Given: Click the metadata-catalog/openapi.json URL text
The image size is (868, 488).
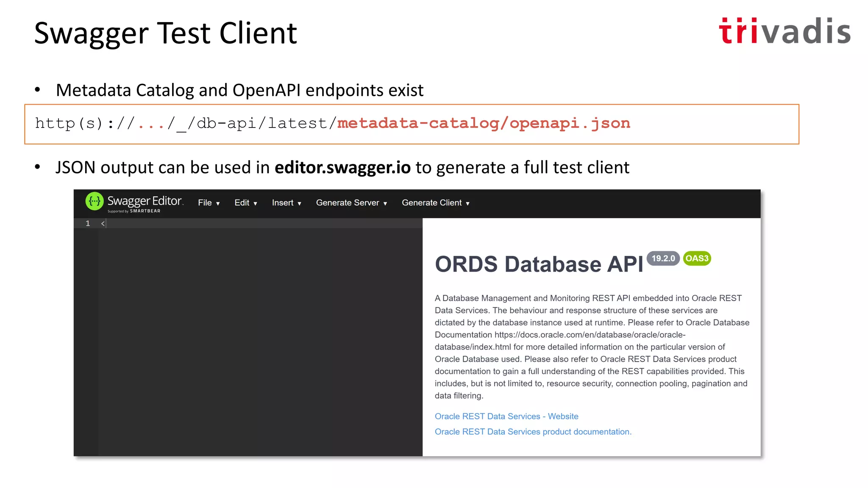Looking at the screenshot, I should (x=484, y=123).
